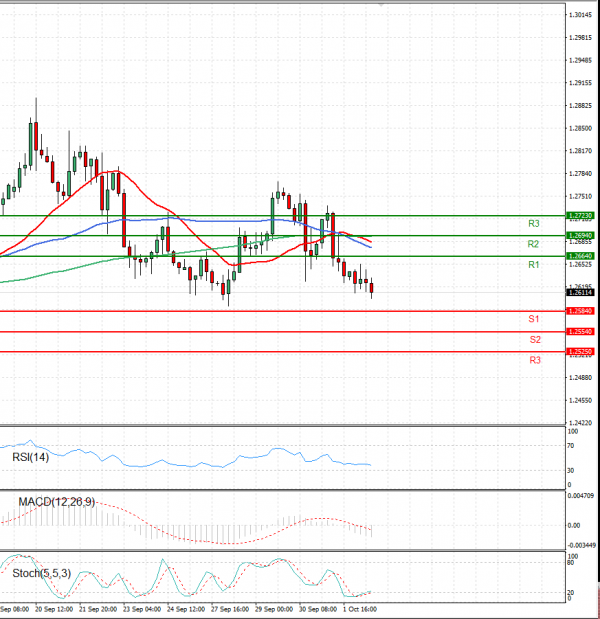The width and height of the screenshot is (600, 619).
Task: Click the 1.26525 price axis value
Action: coord(580,264)
